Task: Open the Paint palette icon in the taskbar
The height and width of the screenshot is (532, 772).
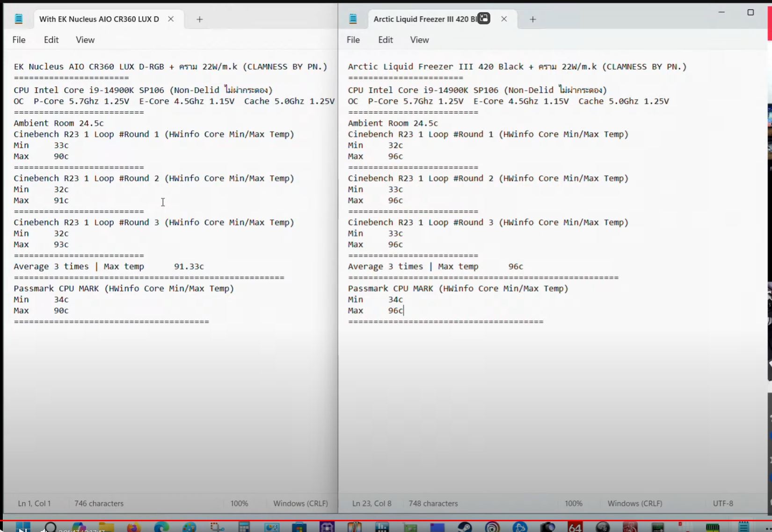Action: tap(189, 528)
